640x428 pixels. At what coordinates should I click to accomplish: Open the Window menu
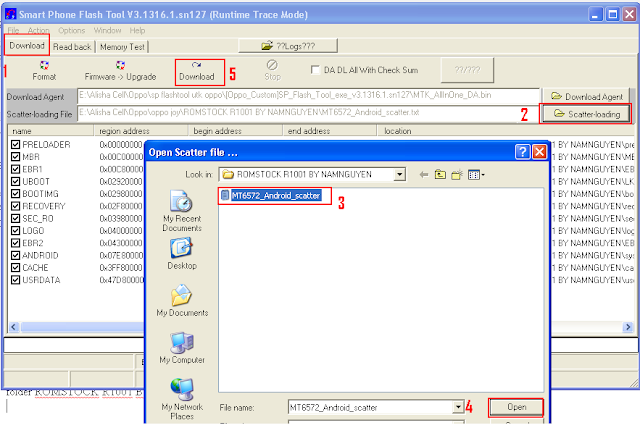pos(107,30)
